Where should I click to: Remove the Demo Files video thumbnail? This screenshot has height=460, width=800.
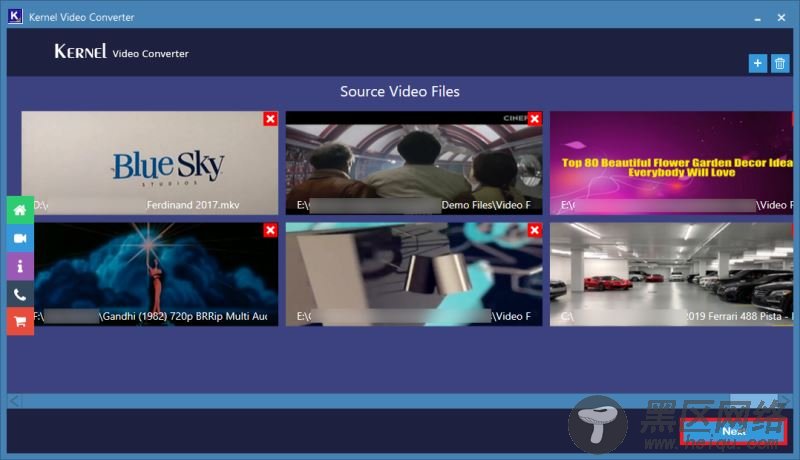tap(535, 119)
